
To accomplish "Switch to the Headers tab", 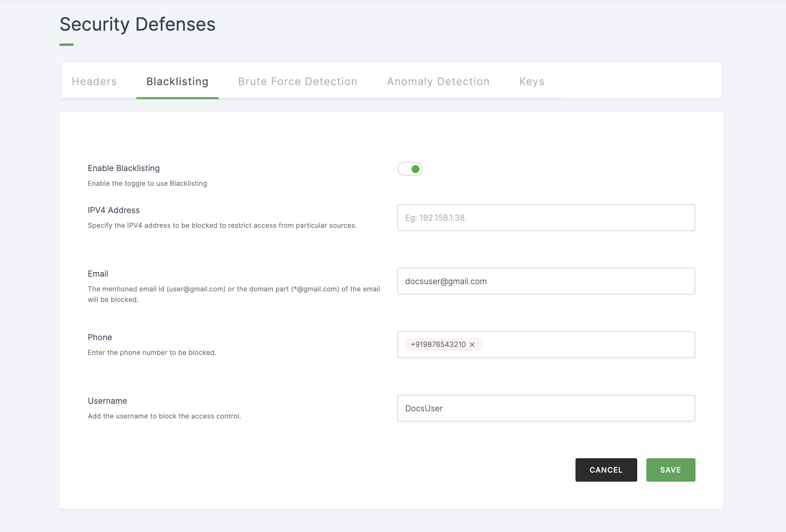I will tap(94, 81).
